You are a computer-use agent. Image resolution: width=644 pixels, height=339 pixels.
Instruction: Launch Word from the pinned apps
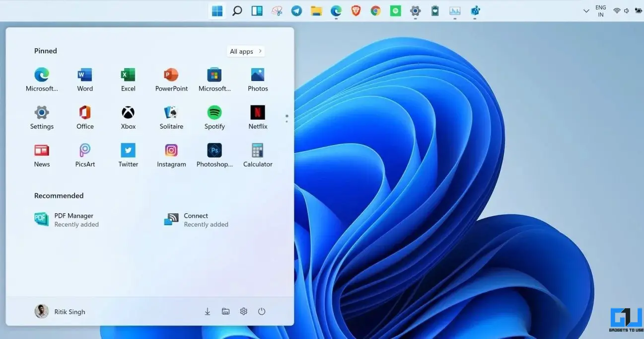click(85, 80)
